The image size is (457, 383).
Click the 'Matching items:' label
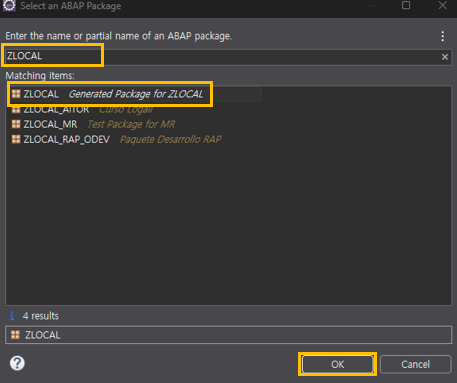(x=40, y=76)
